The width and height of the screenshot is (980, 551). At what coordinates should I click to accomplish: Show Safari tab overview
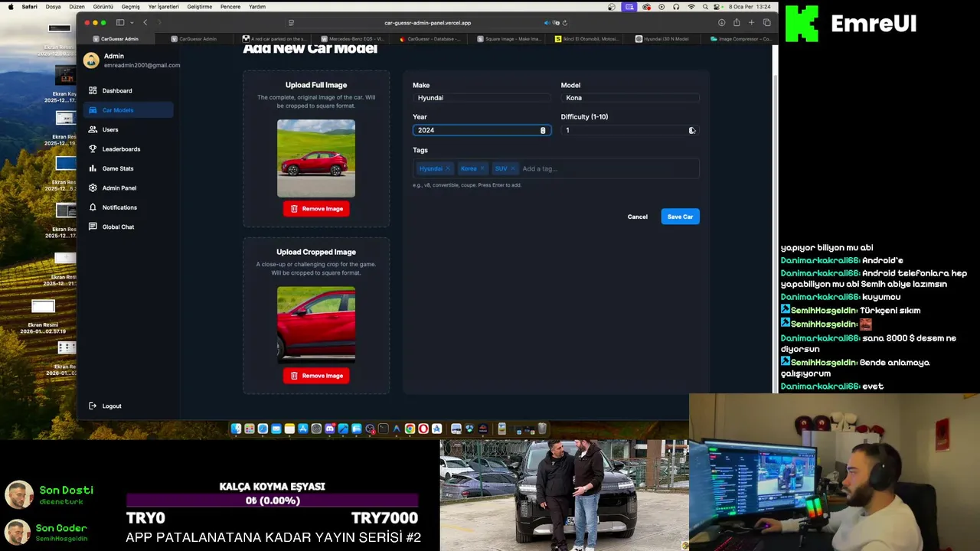(x=766, y=23)
